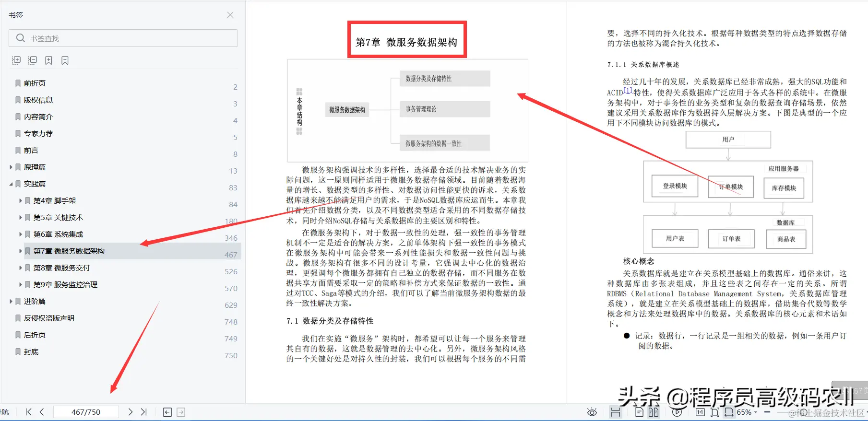Viewport: 868px width, 421px height.
Task: Remove the bookmark using the bookmark delete icon
Action: [65, 60]
